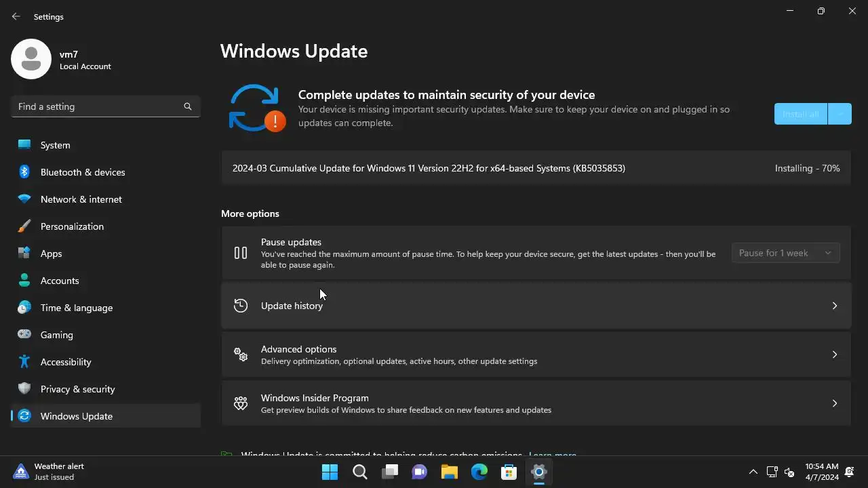Click the Privacy & security shield icon
Viewport: 868px width, 488px height.
(24, 389)
